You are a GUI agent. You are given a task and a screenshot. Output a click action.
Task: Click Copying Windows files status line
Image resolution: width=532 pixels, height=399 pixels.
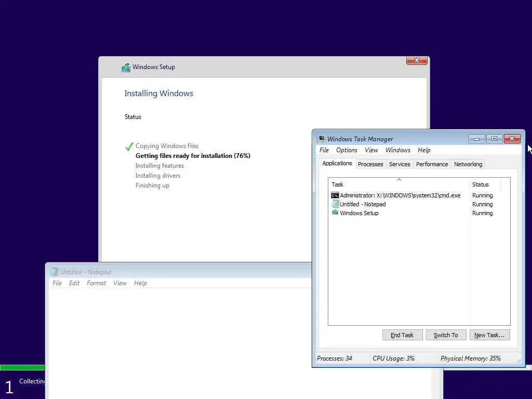(167, 146)
